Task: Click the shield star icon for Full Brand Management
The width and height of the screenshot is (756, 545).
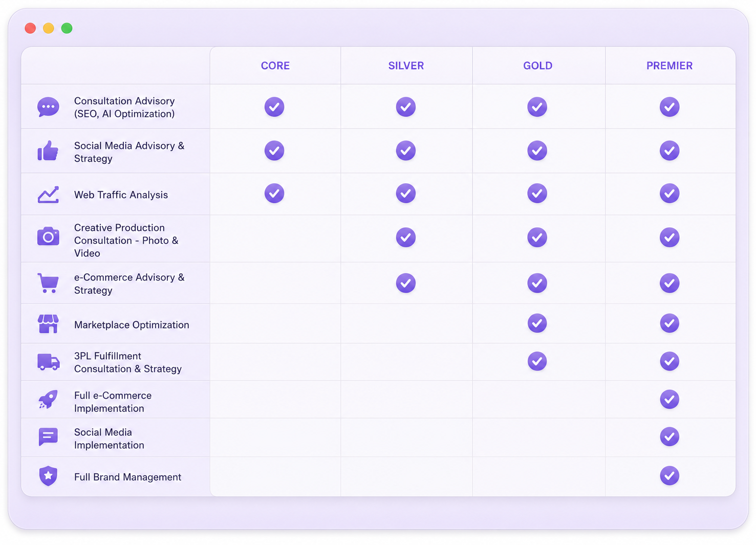Action: tap(48, 476)
